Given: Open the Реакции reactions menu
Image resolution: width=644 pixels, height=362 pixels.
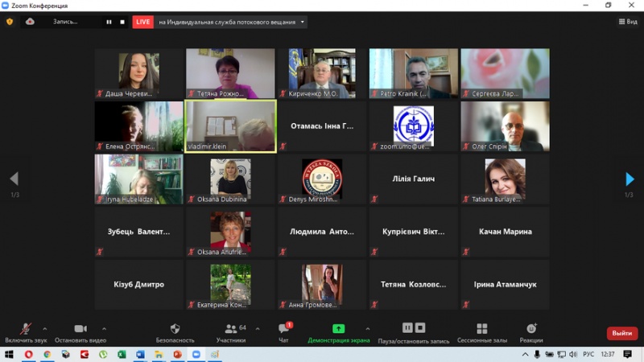Looking at the screenshot, I should (x=531, y=329).
